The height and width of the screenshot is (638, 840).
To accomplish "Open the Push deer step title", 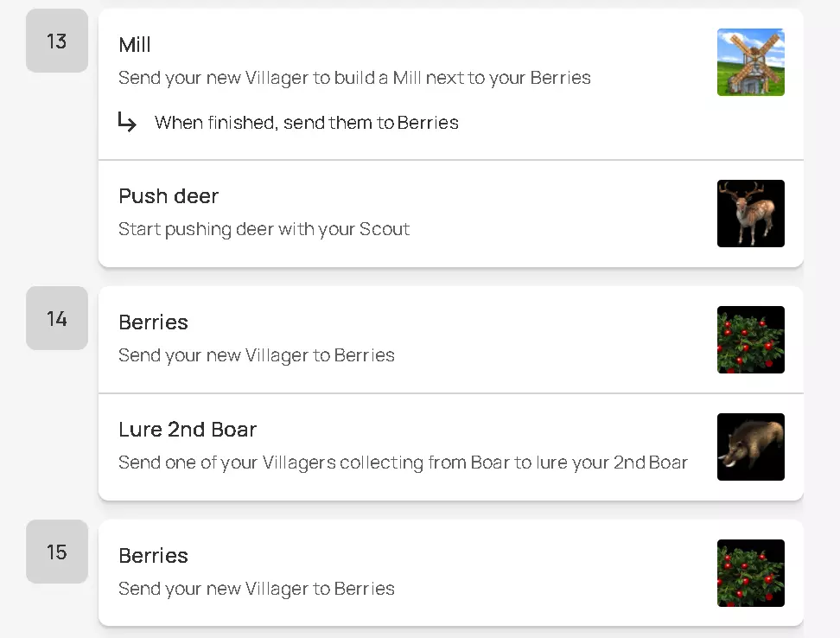I will [x=169, y=196].
